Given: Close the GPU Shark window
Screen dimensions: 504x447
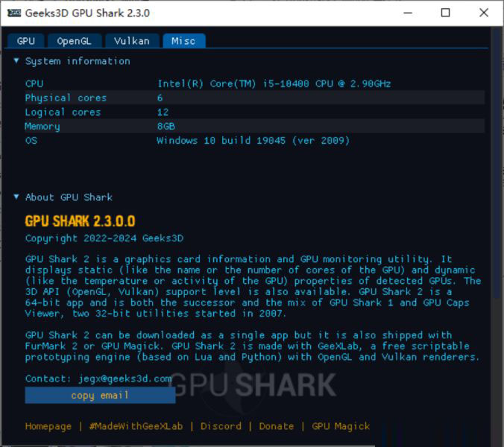Looking at the screenshot, I should (x=484, y=13).
